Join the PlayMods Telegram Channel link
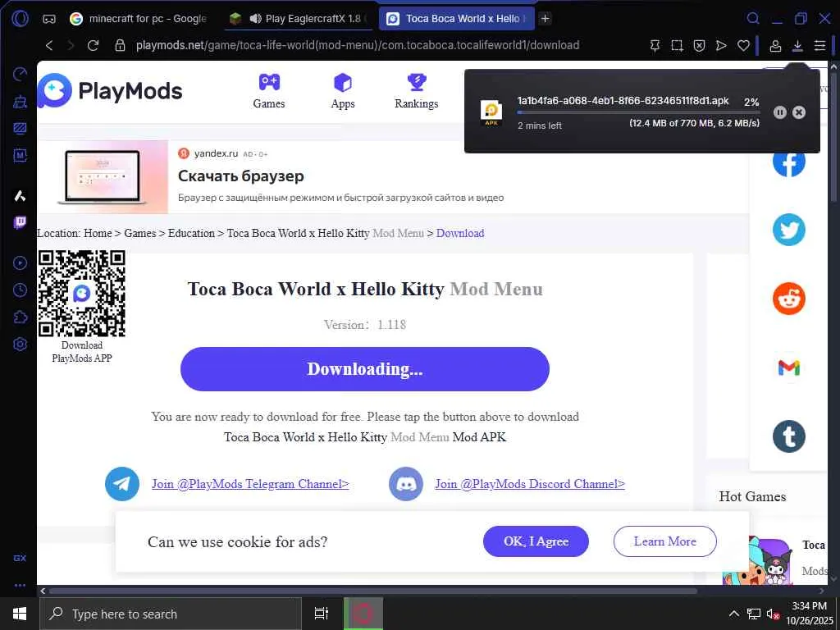 point(250,484)
